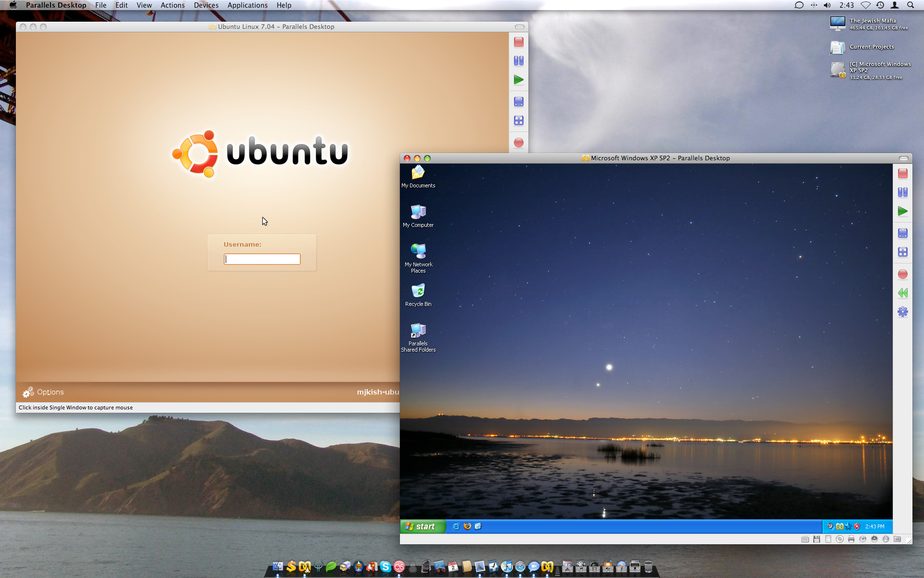
Task: Click the green play button in Ubuntu window
Action: click(x=518, y=79)
